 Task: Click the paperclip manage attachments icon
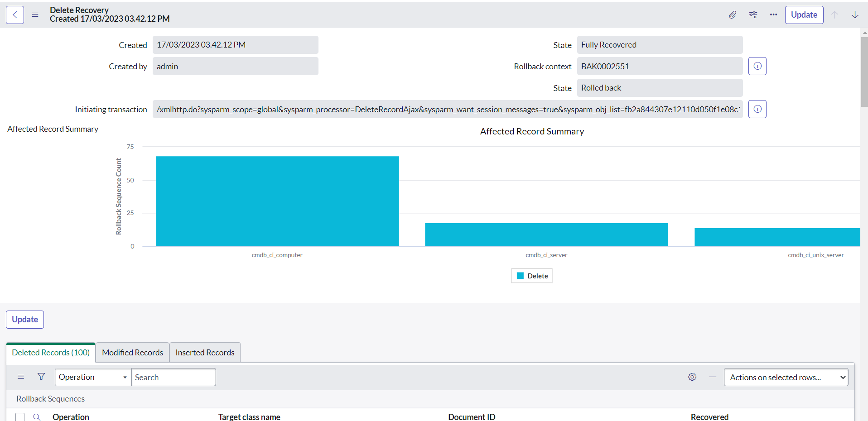pos(733,15)
